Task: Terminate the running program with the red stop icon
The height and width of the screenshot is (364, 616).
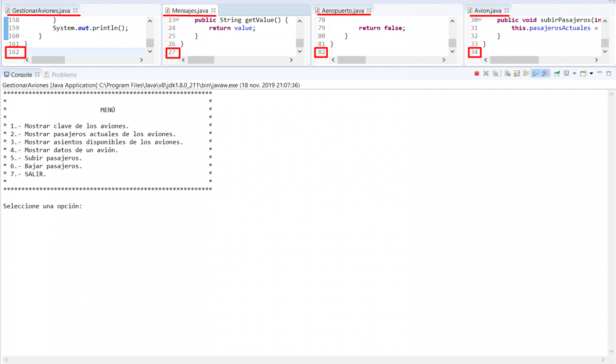Action: [x=477, y=73]
